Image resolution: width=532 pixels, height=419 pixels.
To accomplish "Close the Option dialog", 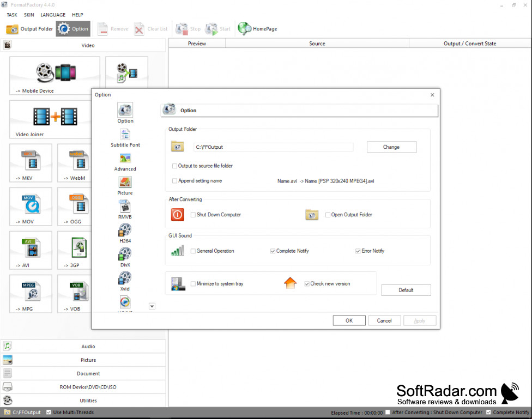I will [x=432, y=95].
